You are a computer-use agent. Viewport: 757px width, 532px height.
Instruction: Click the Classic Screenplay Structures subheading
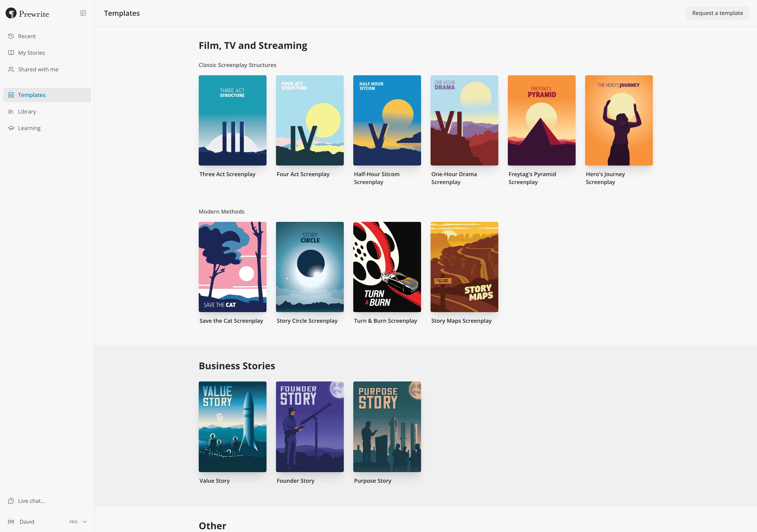[x=237, y=65]
